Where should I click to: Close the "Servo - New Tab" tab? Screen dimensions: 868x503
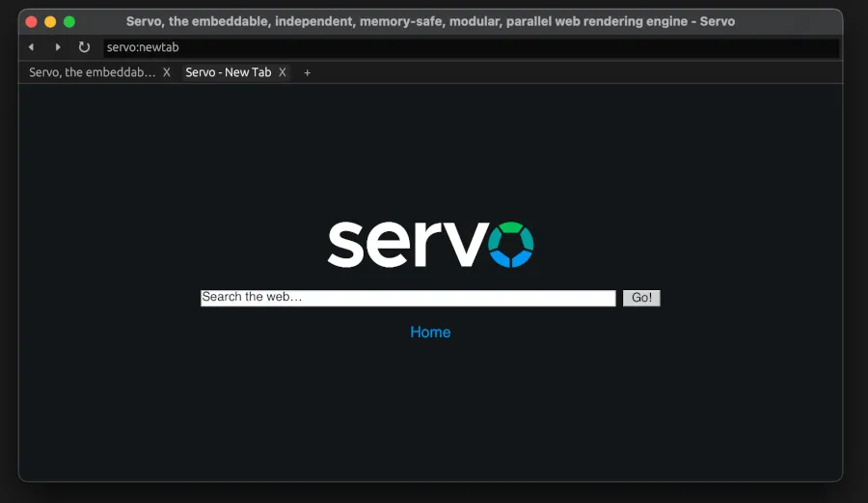(x=283, y=72)
